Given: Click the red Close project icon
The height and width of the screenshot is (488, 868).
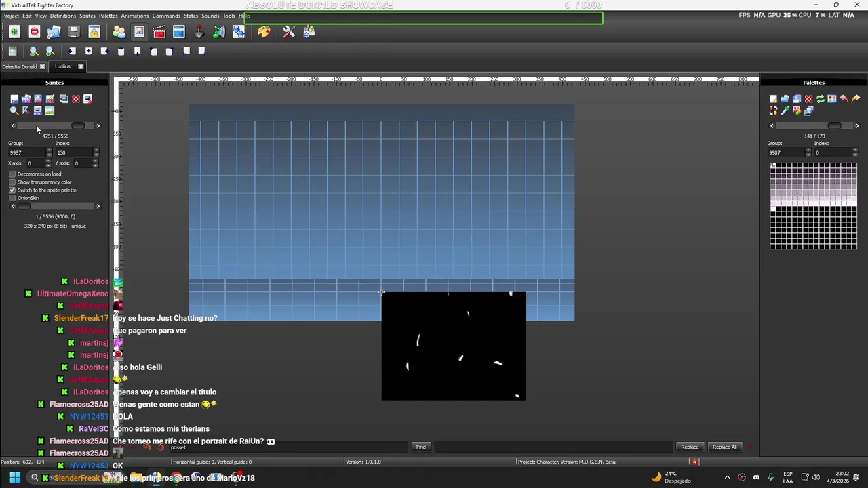Looking at the screenshot, I should coord(34,32).
